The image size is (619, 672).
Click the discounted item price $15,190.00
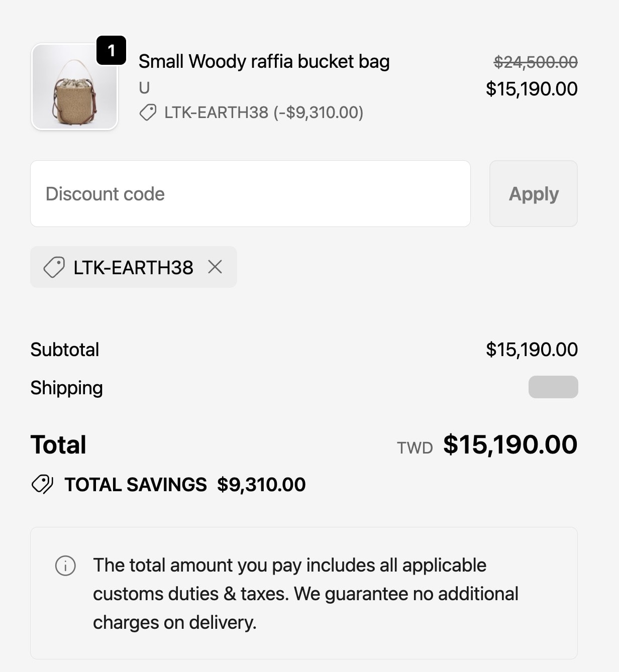[x=532, y=89]
